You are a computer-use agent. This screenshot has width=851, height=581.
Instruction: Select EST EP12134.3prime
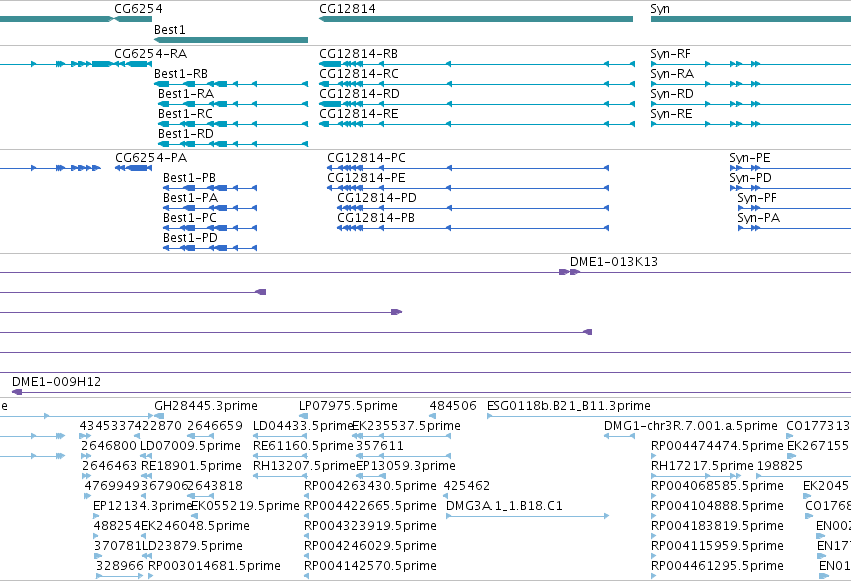tap(143, 506)
